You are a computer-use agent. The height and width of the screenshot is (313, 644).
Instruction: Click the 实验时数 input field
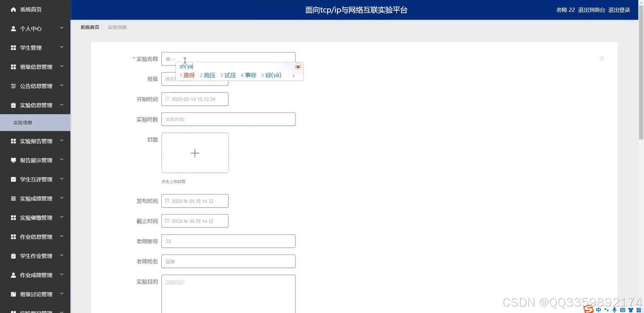pos(228,119)
